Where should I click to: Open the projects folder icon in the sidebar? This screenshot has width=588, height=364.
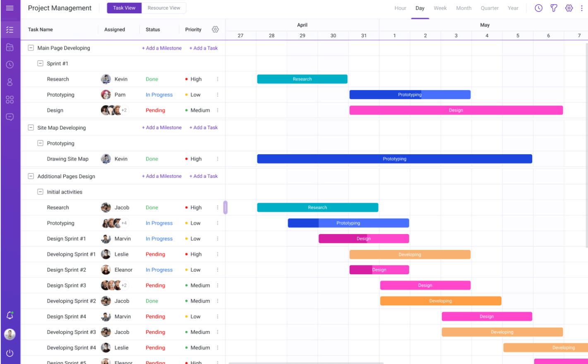coord(10,47)
